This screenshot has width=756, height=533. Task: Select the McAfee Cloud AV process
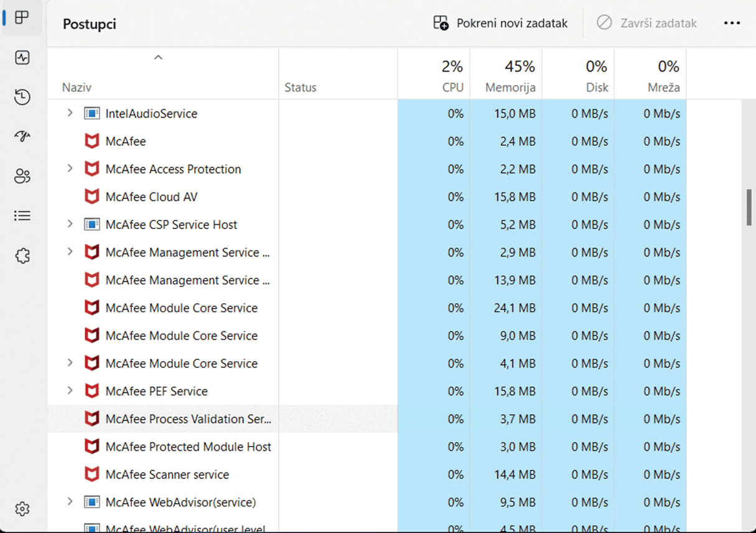[151, 197]
